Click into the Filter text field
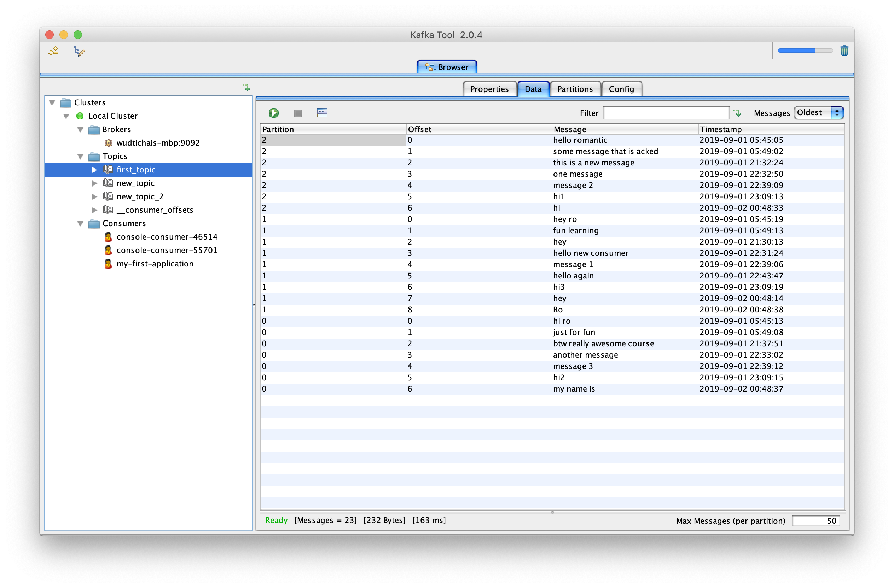Viewport: 894px width, 588px height. tap(666, 113)
